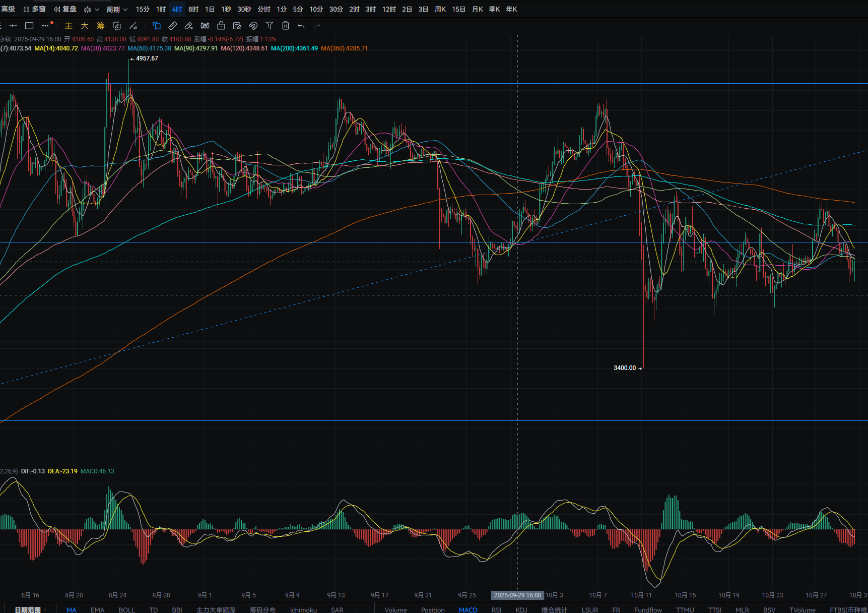Viewport: 868px width, 613px height.
Task: Click the eraser pen tool icon
Action: click(x=189, y=26)
